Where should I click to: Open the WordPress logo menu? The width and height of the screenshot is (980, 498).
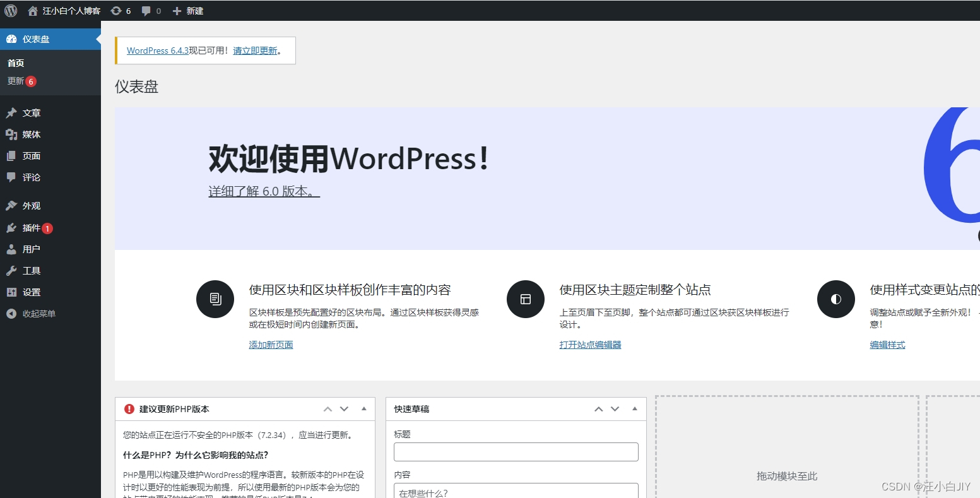tap(11, 11)
